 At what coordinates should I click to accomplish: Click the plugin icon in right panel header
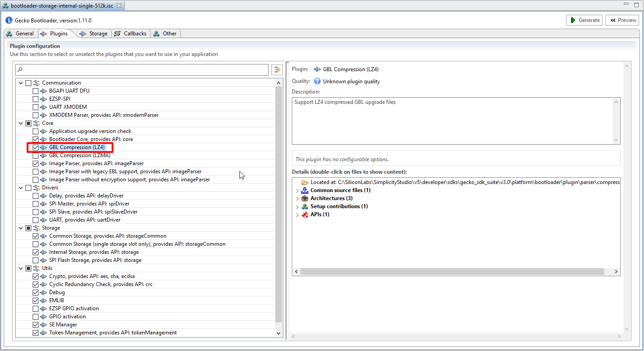[317, 69]
